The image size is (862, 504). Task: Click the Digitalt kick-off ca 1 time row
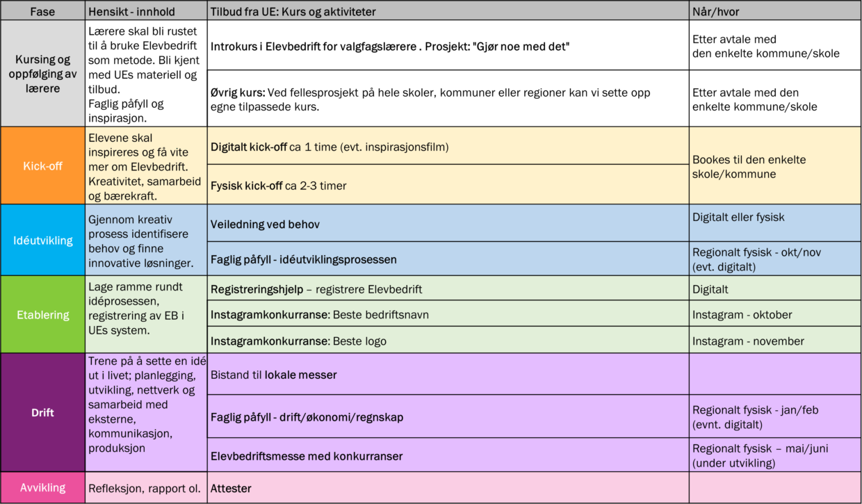(x=448, y=146)
